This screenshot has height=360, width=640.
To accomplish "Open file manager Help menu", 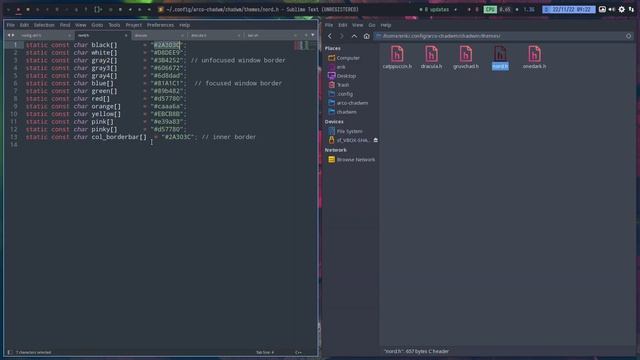I will tap(386, 25).
